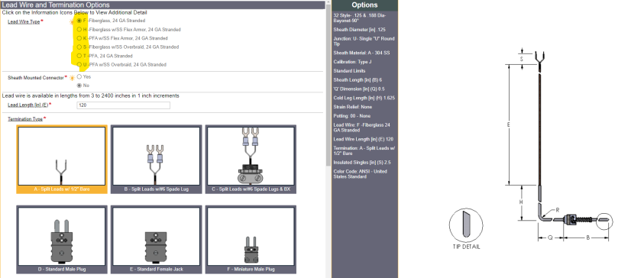Image resolution: width=644 pixels, height=278 pixels.
Task: Select termination F - Miniature Male Plug
Action: [250, 240]
